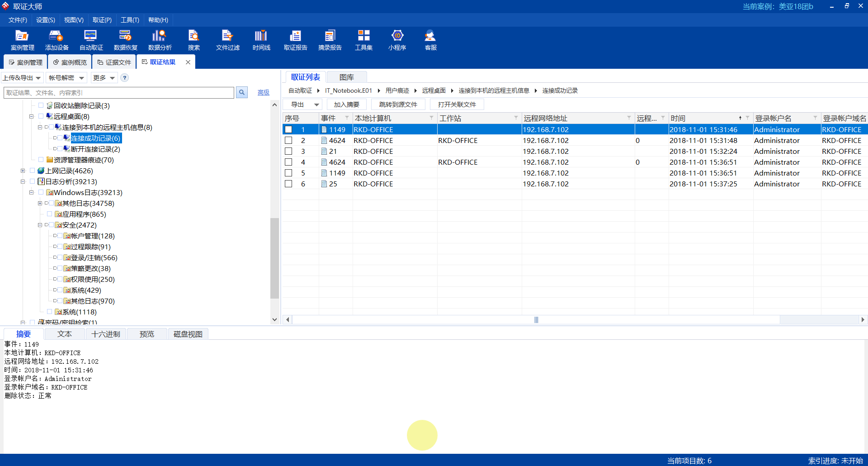Click the 打开关联文件 button
Screen dimensions: 868x466
(x=457, y=105)
